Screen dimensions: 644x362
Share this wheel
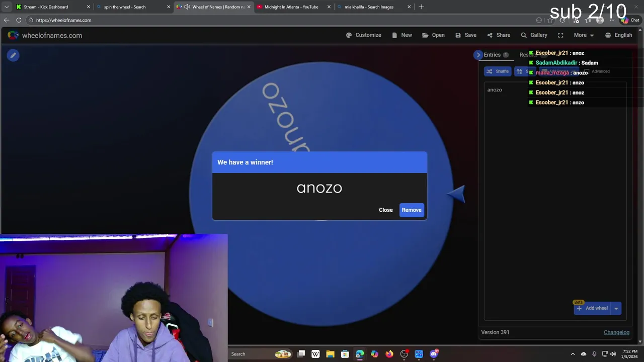pos(499,35)
